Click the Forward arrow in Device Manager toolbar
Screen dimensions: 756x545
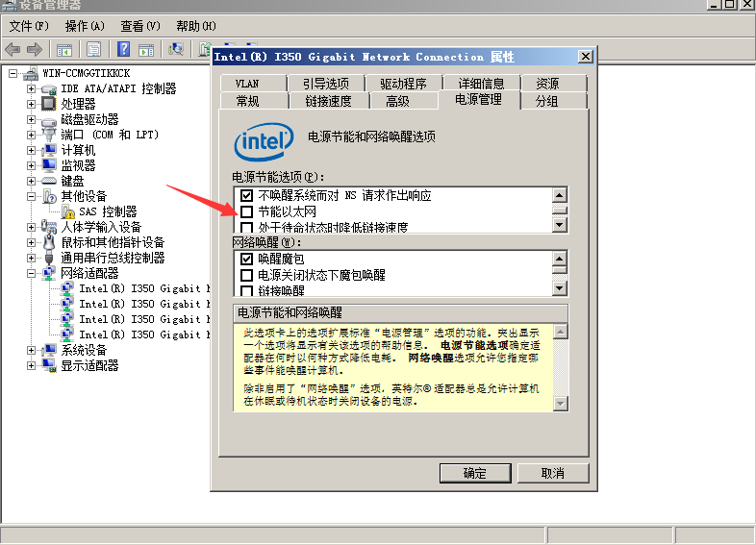(35, 49)
